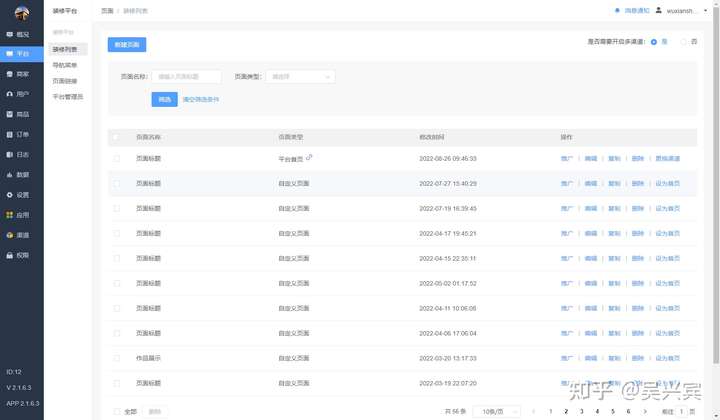Open the 权限 lock sidebar icon

[x=10, y=255]
